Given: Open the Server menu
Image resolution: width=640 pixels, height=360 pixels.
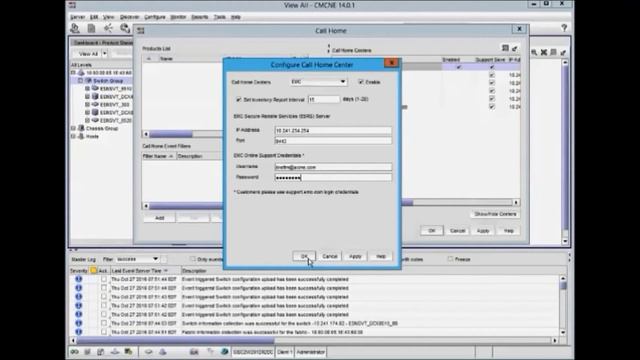Looking at the screenshot, I should pos(77,17).
